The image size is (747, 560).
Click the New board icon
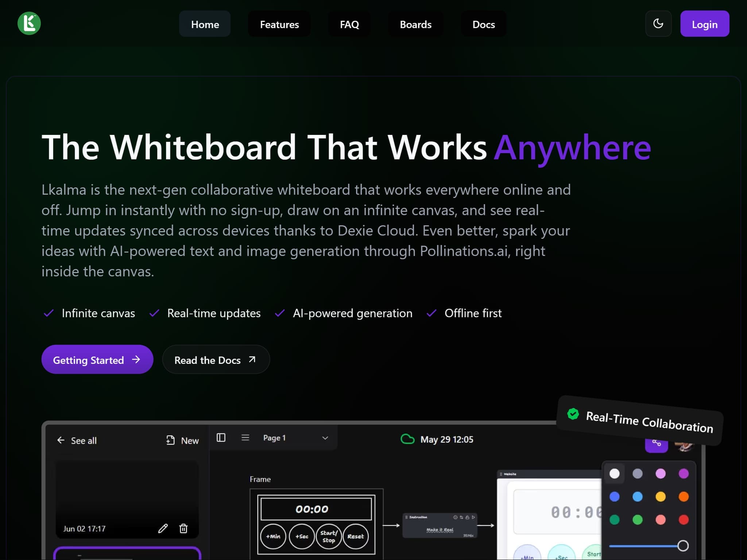pyautogui.click(x=171, y=440)
